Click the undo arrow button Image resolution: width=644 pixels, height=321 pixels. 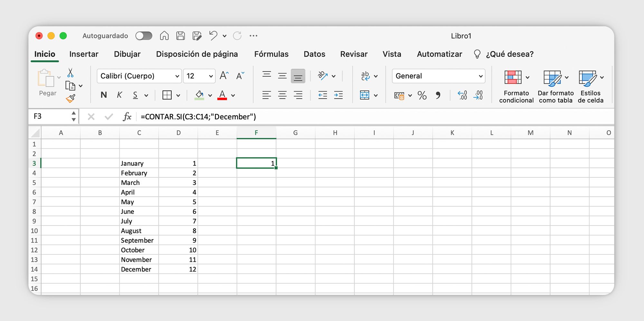tap(213, 36)
